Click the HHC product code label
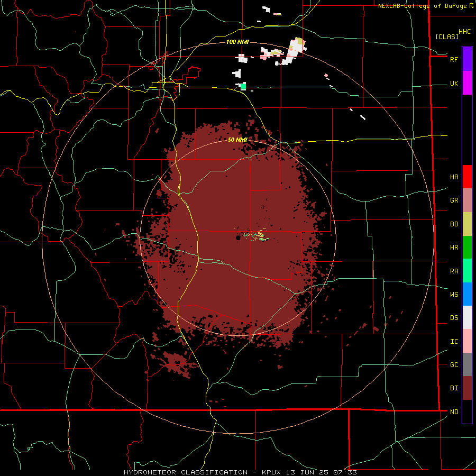This screenshot has height=476, width=476. 464,32
